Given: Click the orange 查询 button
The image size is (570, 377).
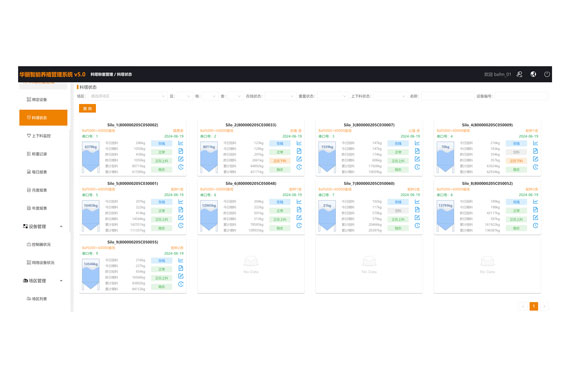Looking at the screenshot, I should pos(88,108).
